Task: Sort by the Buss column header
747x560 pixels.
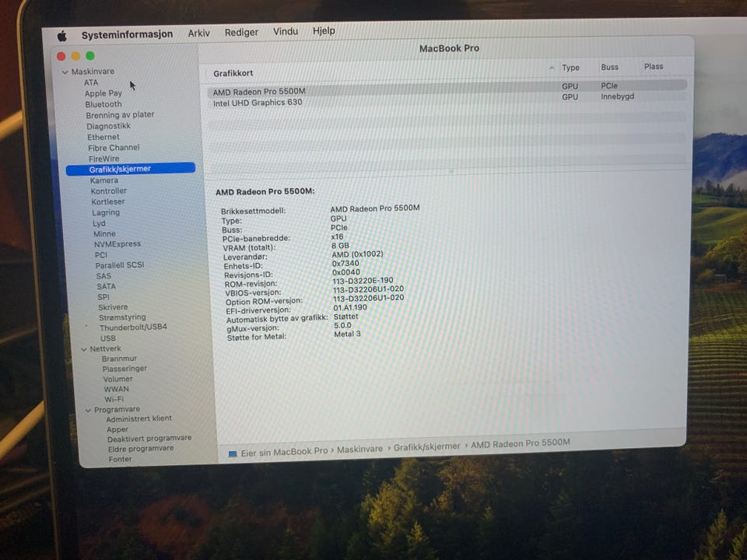Action: pos(610,67)
